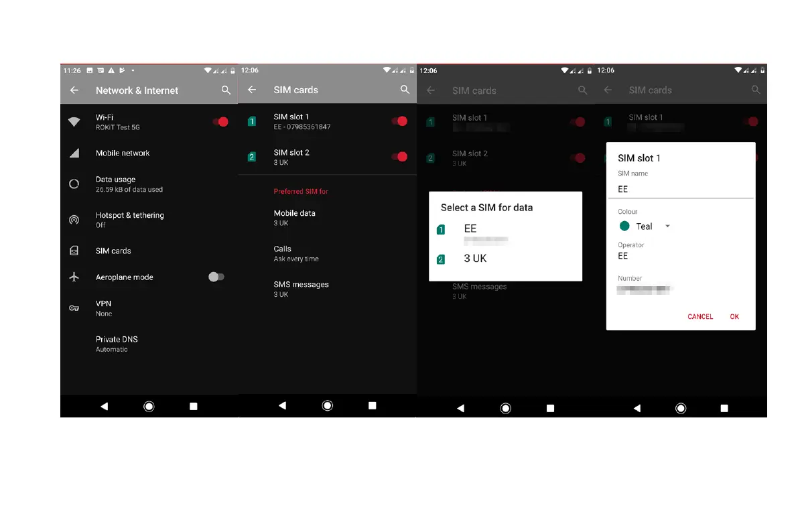Tap Android home button on first phone screen
798x532 pixels.
[x=149, y=406]
